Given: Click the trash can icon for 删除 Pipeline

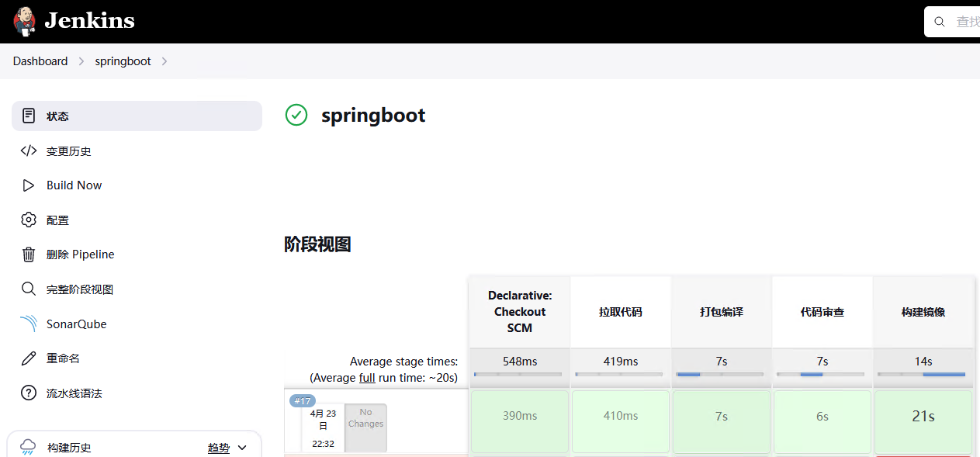Looking at the screenshot, I should [x=29, y=254].
